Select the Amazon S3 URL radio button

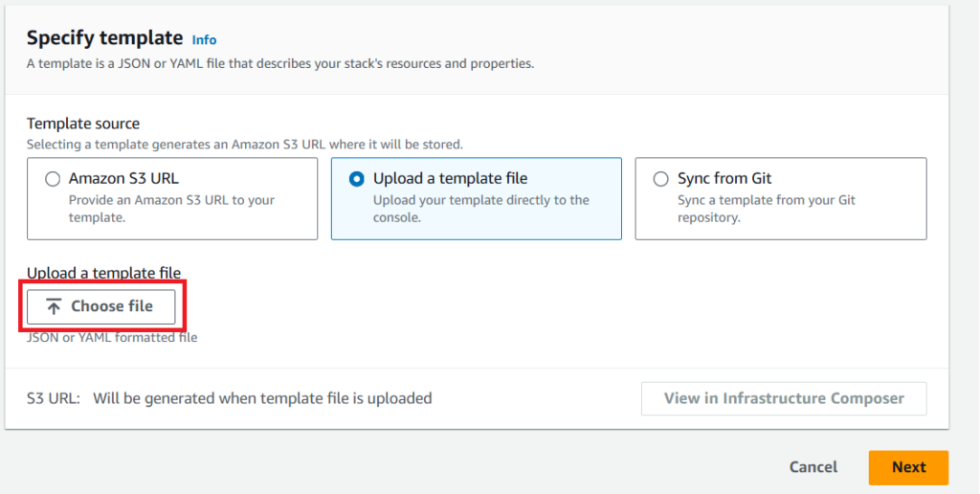pos(53,179)
